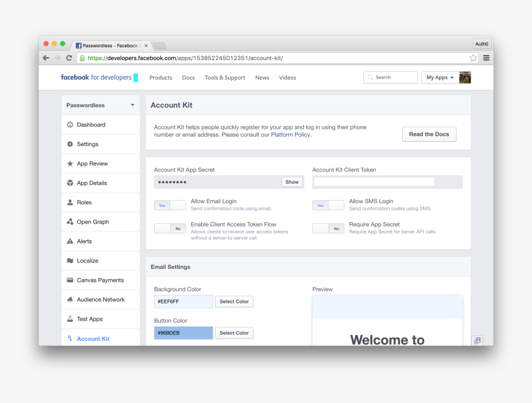The width and height of the screenshot is (532, 403).
Task: Reload the page with refresh icon
Action: (x=69, y=58)
